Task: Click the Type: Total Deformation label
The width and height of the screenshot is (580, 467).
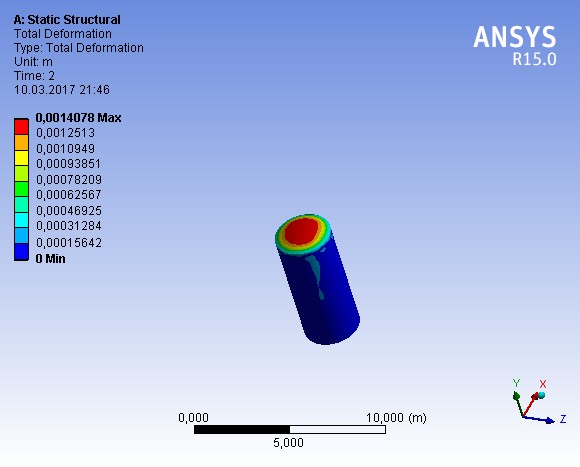Action: [79, 48]
